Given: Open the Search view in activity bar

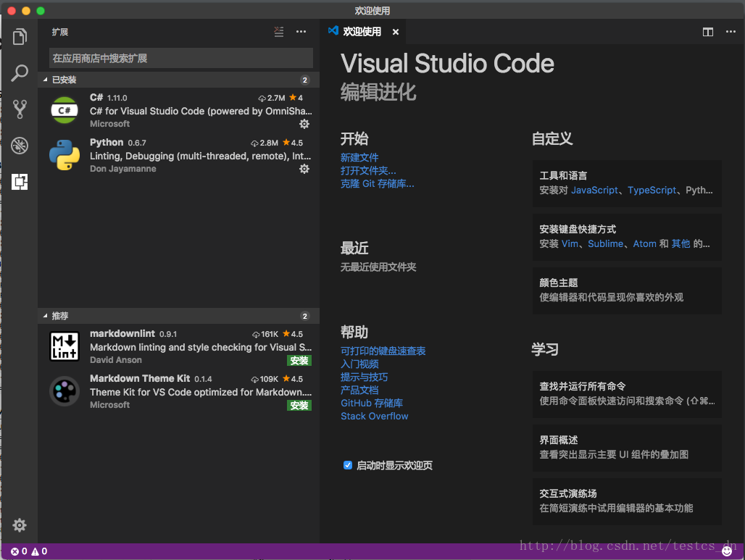Looking at the screenshot, I should pyautogui.click(x=20, y=72).
